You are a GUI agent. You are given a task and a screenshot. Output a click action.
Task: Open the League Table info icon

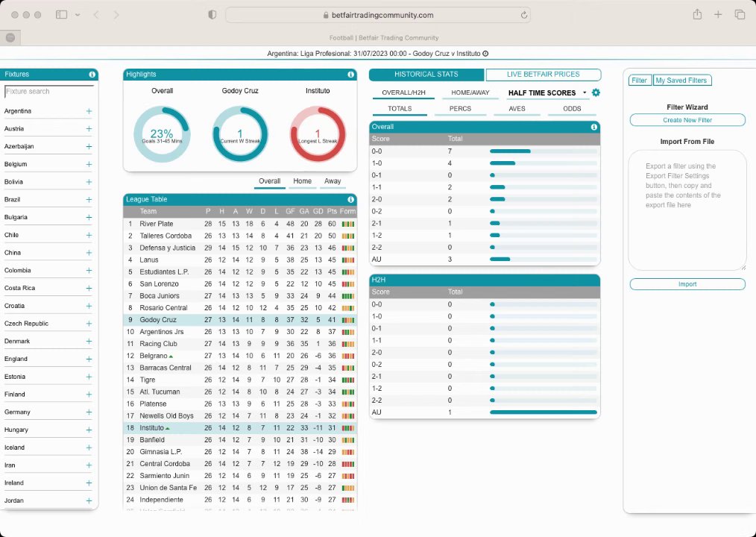click(350, 199)
